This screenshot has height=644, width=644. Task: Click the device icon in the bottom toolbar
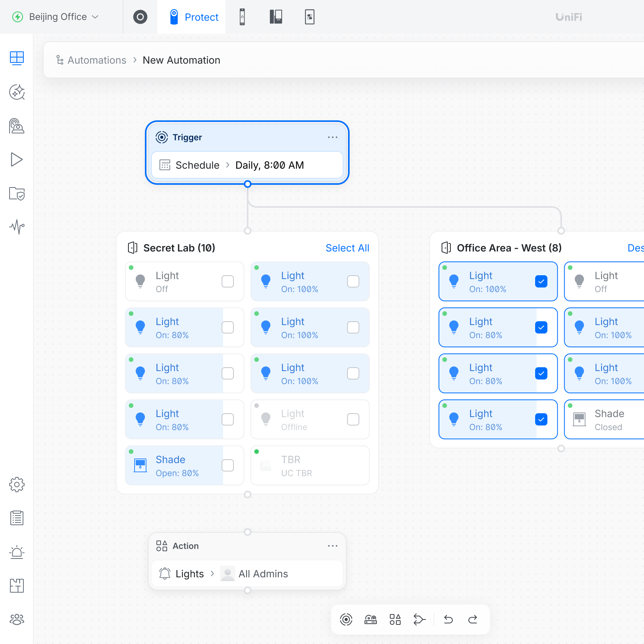coord(371,619)
